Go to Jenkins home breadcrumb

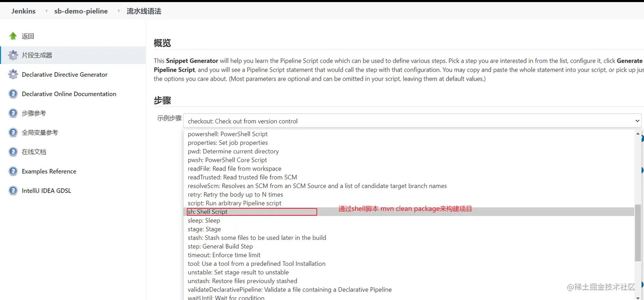pyautogui.click(x=23, y=11)
